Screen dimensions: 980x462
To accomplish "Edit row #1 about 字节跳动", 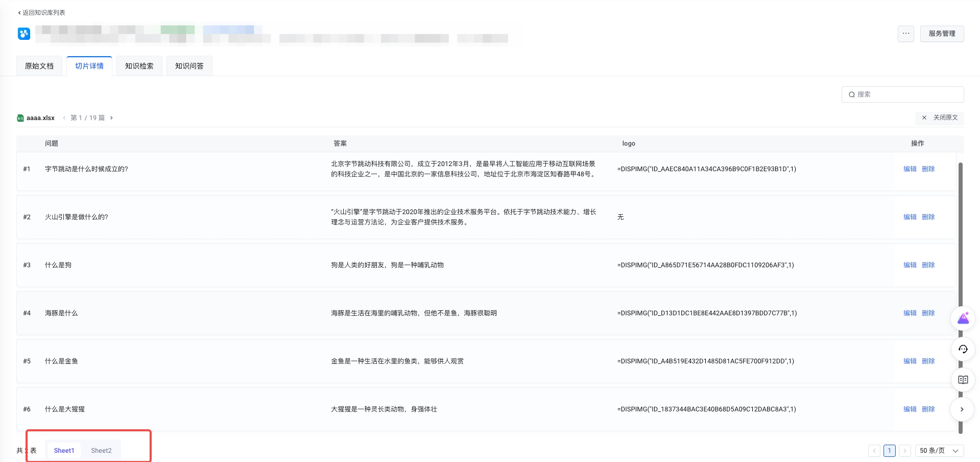I will point(910,169).
